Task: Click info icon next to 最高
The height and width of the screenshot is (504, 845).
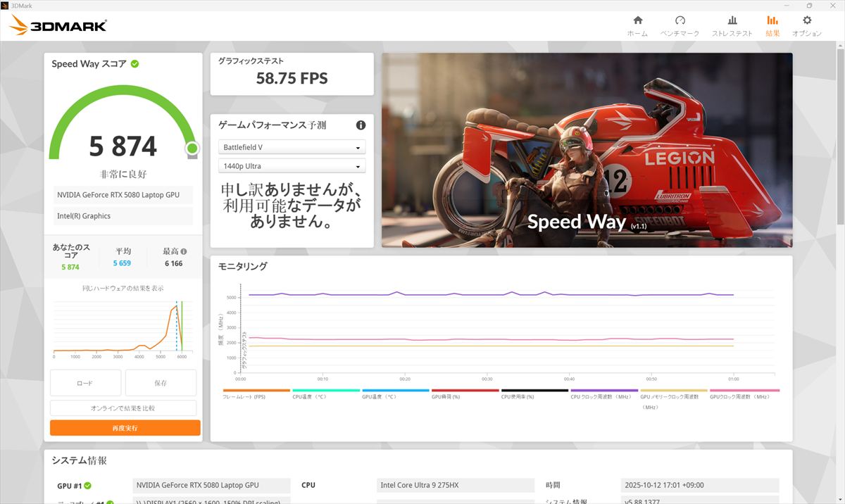Action: pos(184,251)
